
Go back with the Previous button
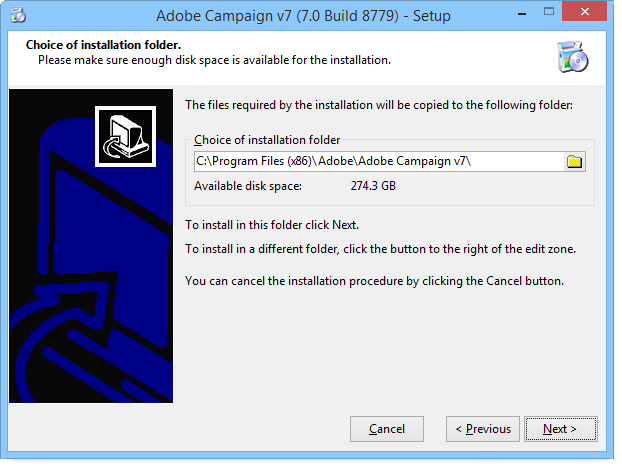click(x=483, y=429)
